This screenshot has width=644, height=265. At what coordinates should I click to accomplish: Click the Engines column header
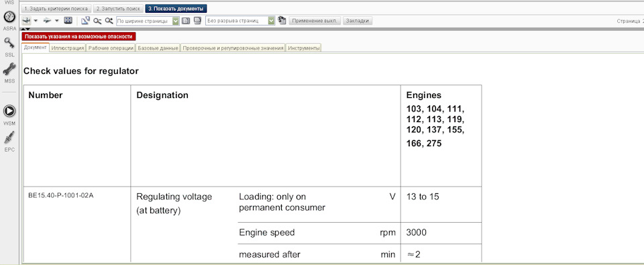(424, 95)
